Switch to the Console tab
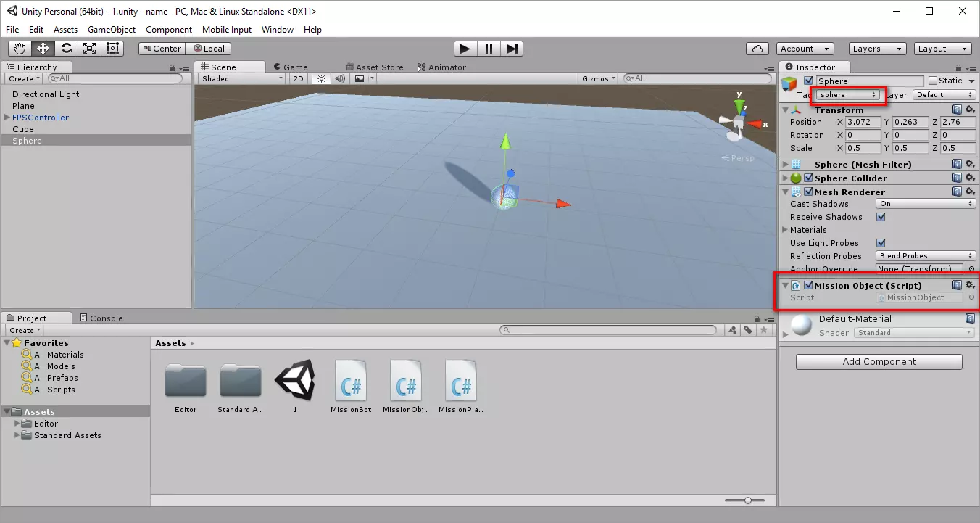This screenshot has height=523, width=980. (101, 318)
